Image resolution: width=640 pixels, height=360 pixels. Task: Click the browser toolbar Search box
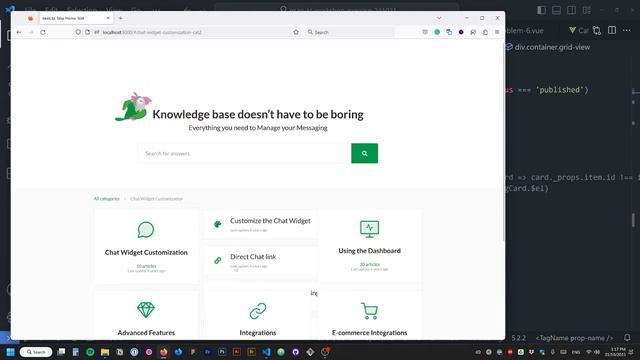350,32
